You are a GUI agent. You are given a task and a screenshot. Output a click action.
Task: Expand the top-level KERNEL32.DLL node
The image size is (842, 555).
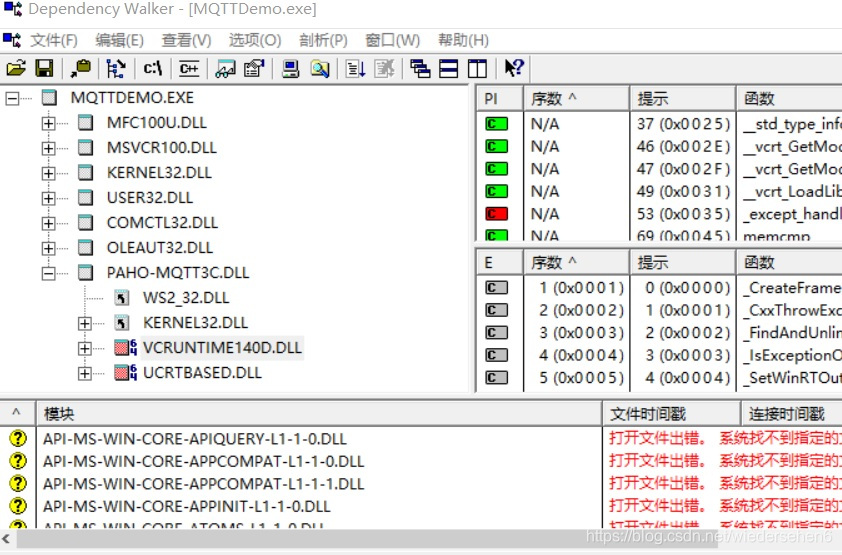[48, 173]
